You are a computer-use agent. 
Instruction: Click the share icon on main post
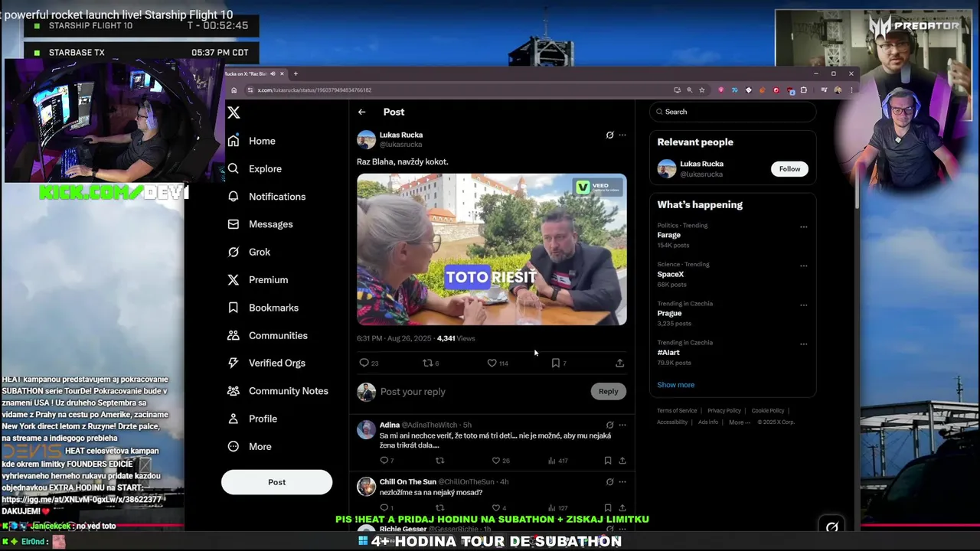[x=619, y=363]
